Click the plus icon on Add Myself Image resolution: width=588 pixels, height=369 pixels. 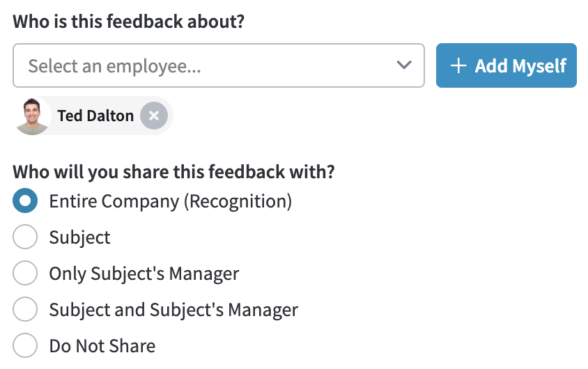pos(458,66)
